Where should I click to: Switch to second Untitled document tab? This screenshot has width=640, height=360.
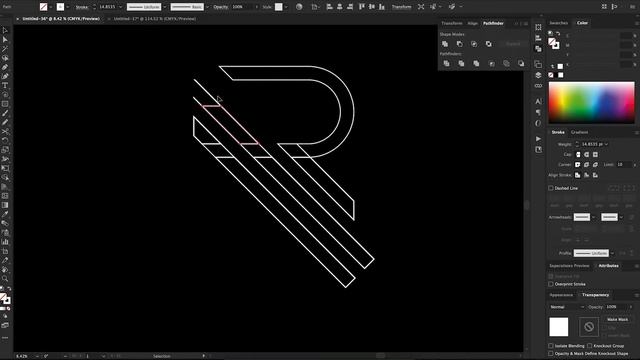point(155,19)
